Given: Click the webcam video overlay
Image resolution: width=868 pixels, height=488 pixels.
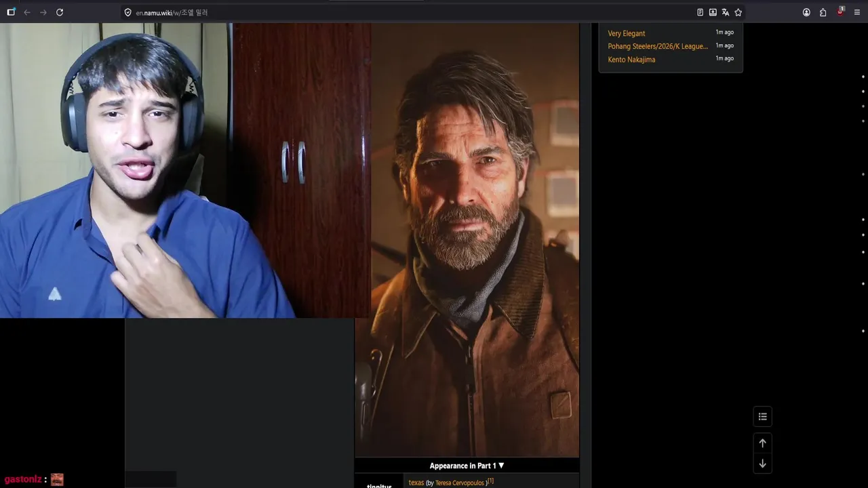Looking at the screenshot, I should 184,170.
